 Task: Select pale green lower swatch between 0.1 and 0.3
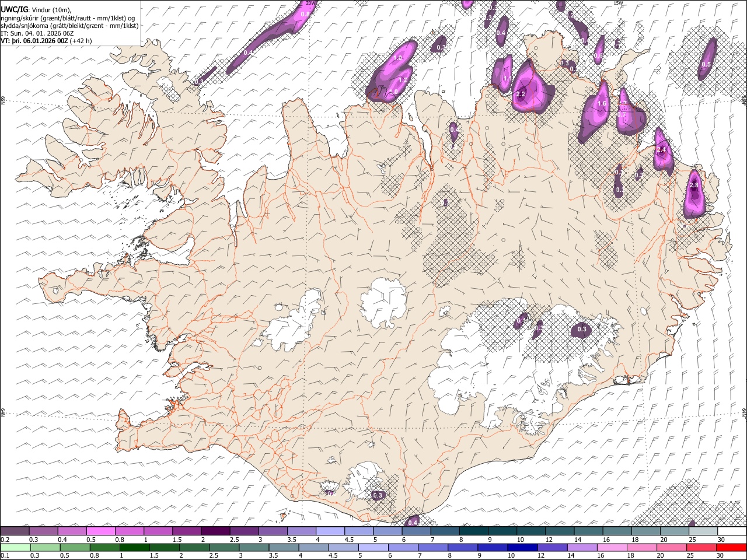coord(15,547)
